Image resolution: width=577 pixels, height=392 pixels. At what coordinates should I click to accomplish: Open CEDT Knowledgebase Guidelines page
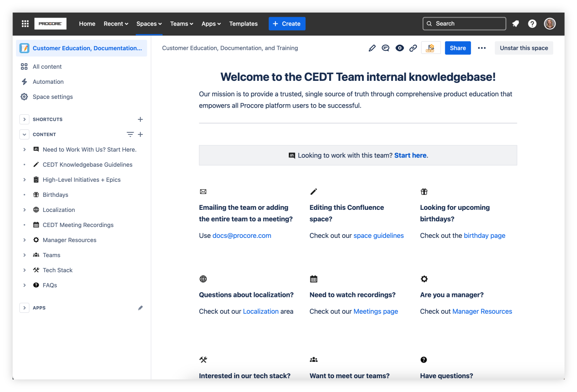pos(88,165)
